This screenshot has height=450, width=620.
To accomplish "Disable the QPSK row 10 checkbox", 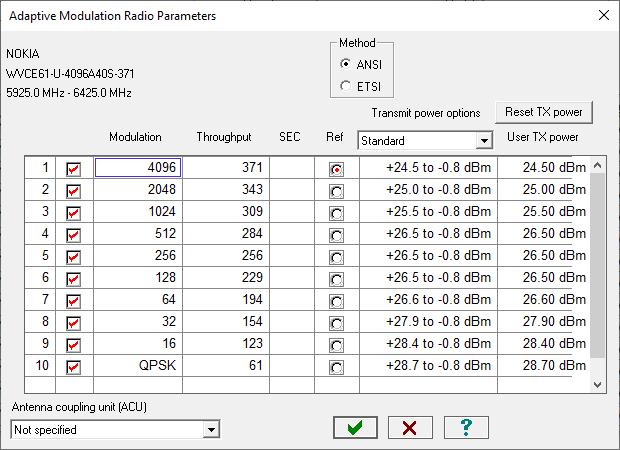I will tap(73, 367).
